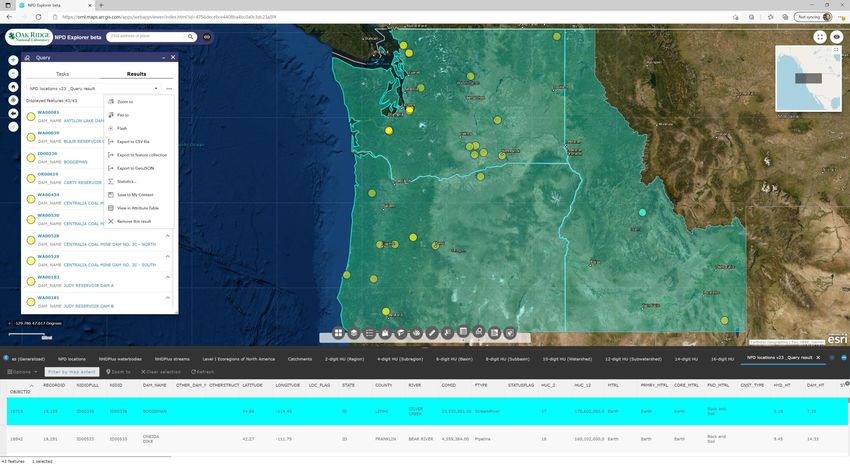This screenshot has width=850, height=465.
Task: Click Zoom to in attribute table toolbar
Action: coord(118,372)
